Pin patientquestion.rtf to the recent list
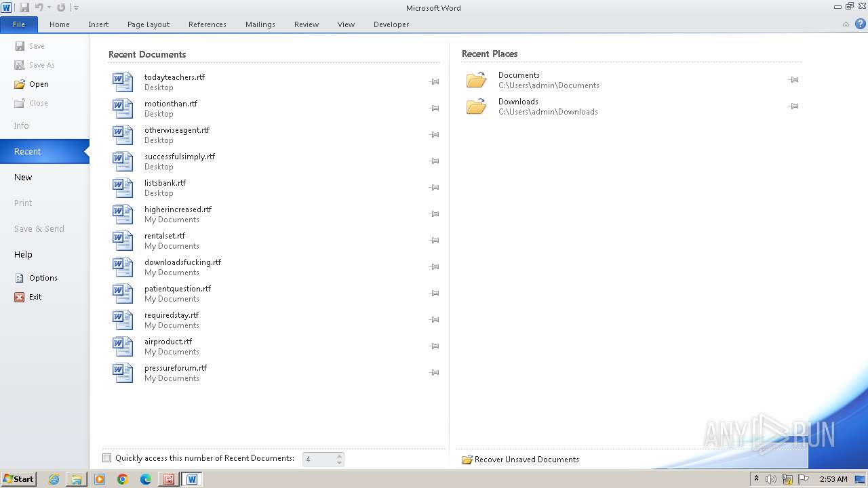 coord(434,293)
